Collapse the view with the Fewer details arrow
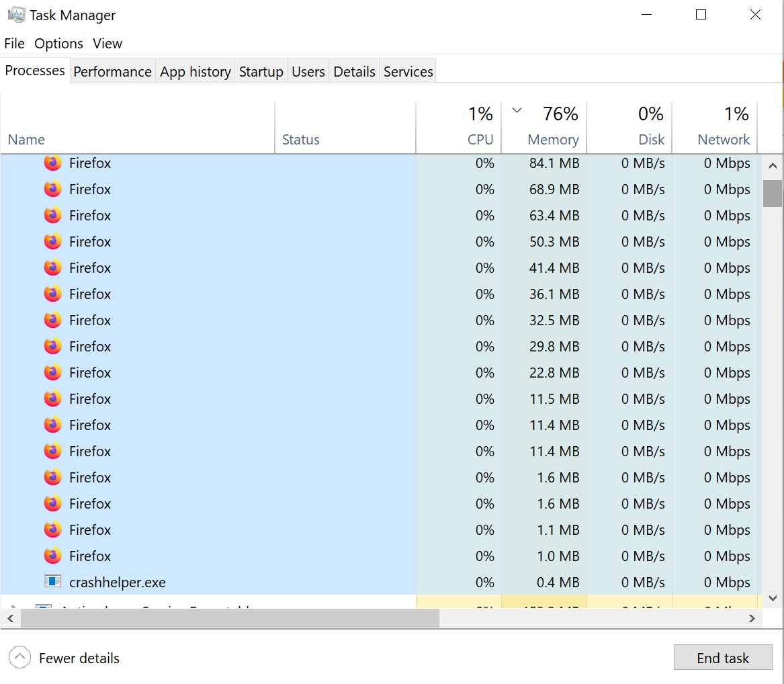The width and height of the screenshot is (784, 684). [20, 658]
